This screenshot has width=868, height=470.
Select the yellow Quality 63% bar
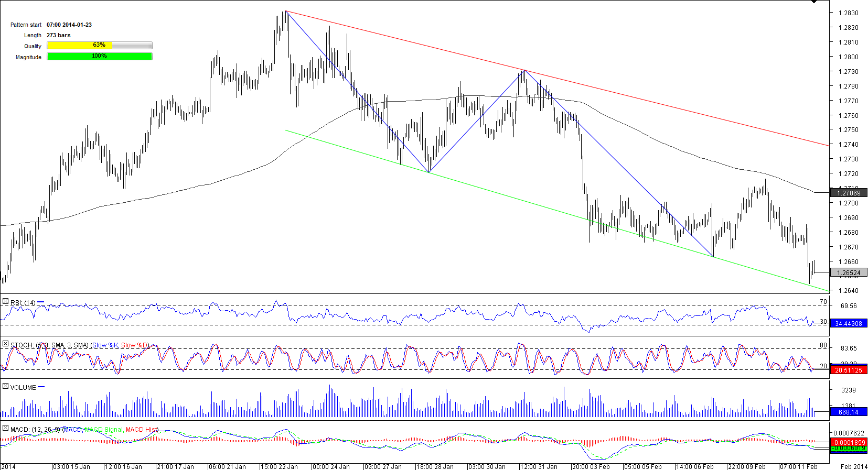tap(100, 46)
